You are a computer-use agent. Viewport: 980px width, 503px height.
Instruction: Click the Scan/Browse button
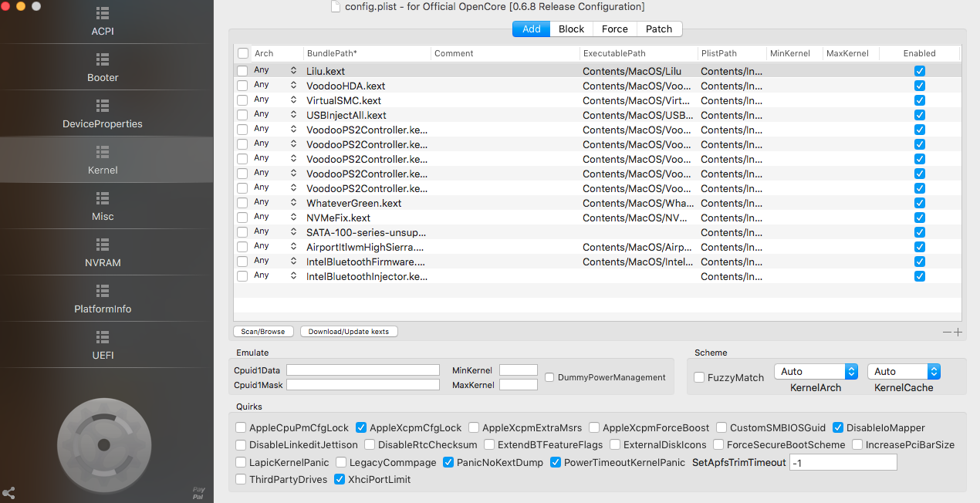tap(263, 332)
